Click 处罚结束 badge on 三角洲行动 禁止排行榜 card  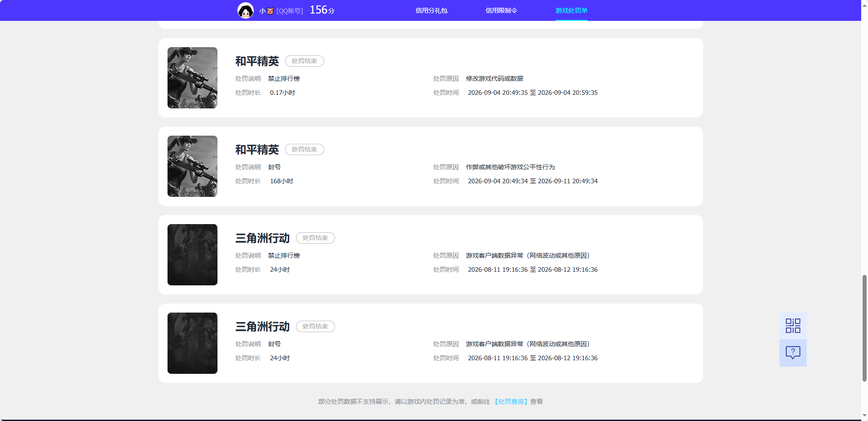315,238
